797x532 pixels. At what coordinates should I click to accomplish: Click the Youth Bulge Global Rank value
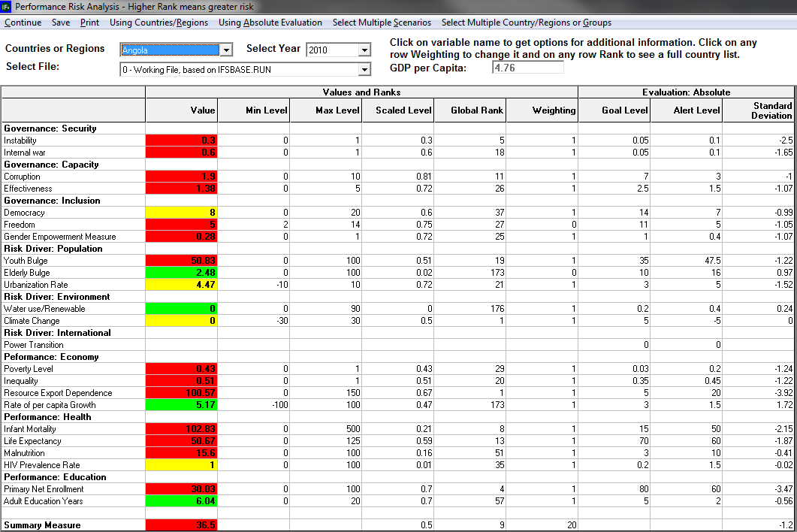click(471, 260)
